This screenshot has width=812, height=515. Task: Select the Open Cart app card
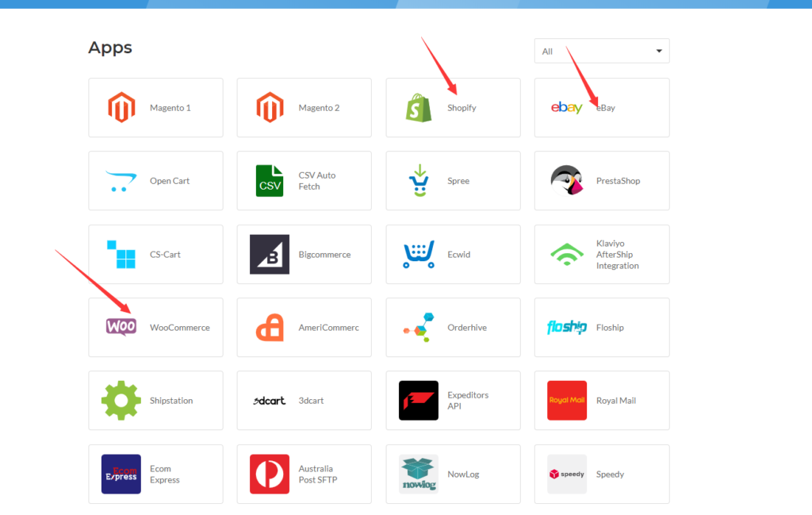pyautogui.click(x=155, y=181)
